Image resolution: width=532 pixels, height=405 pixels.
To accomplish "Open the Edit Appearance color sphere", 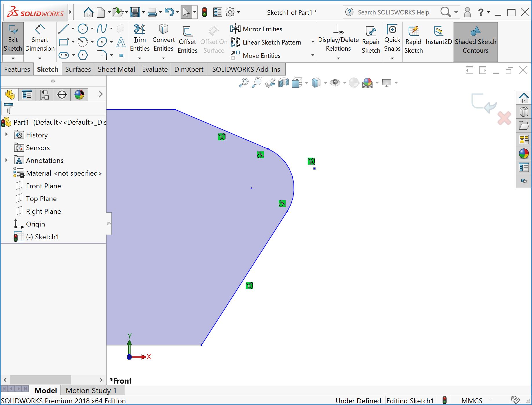I will click(x=367, y=83).
